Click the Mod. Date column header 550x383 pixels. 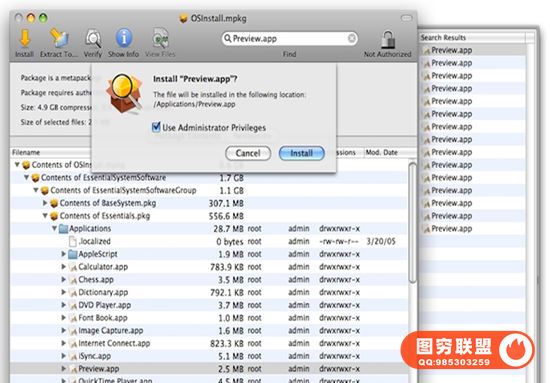(x=382, y=153)
